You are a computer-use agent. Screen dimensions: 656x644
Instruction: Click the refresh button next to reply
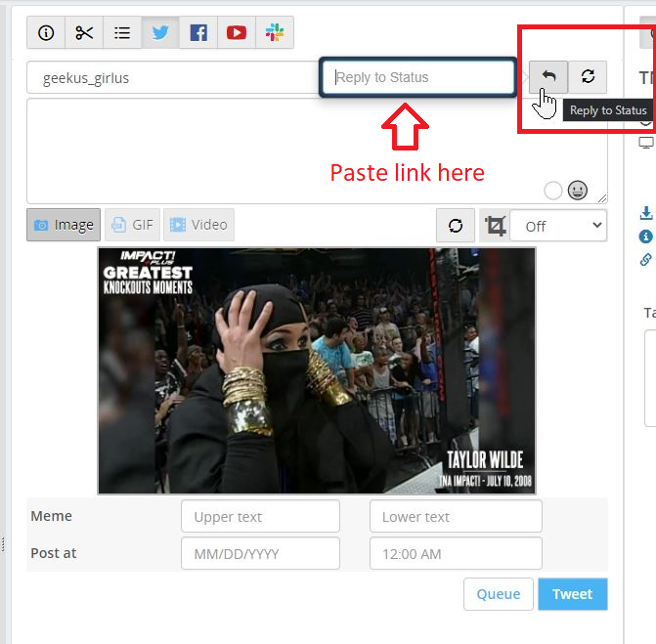point(588,77)
